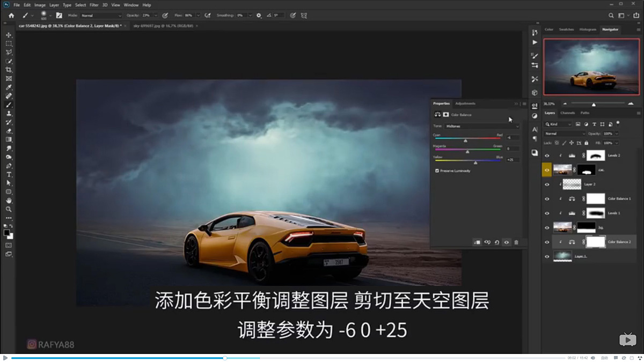Enable Preserve Luminosity checkbox
The height and width of the screenshot is (362, 644).
point(438,171)
